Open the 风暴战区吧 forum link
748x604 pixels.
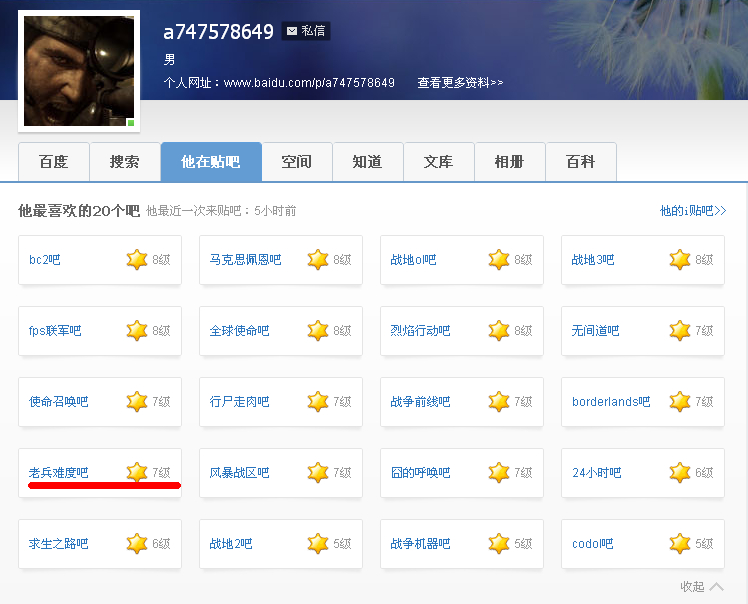coord(239,472)
